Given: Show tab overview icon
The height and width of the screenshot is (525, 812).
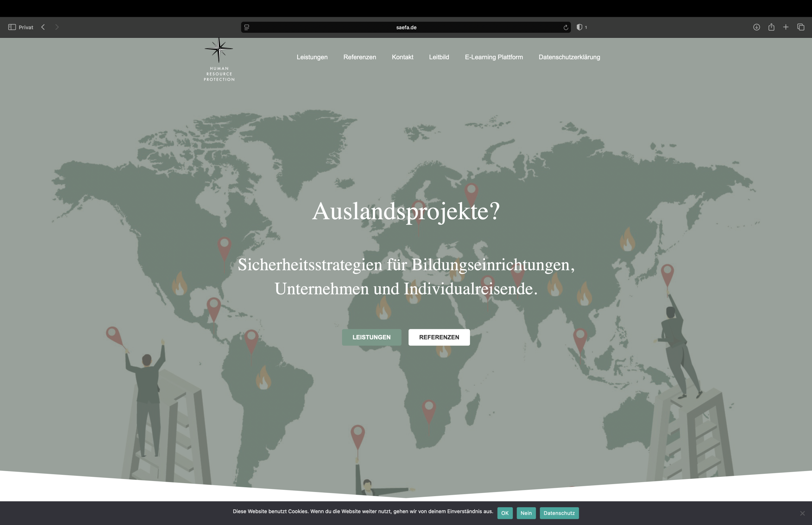Looking at the screenshot, I should pyautogui.click(x=801, y=27).
